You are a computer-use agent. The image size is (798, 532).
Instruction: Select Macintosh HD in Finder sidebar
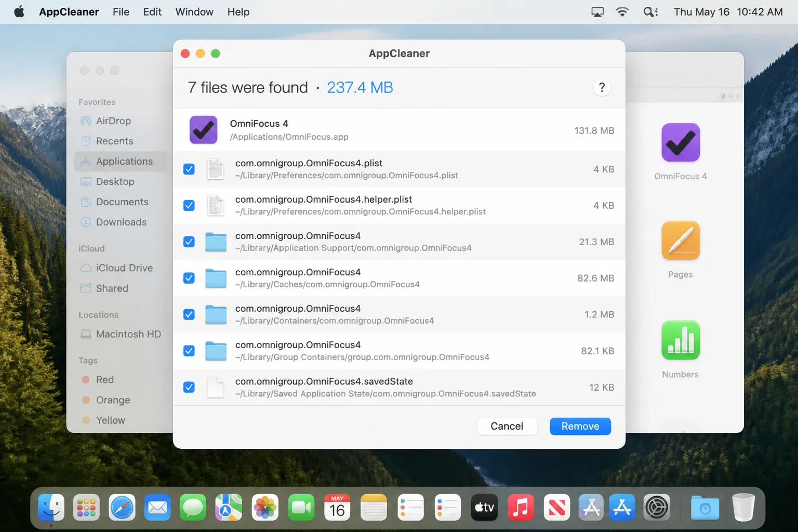121,334
